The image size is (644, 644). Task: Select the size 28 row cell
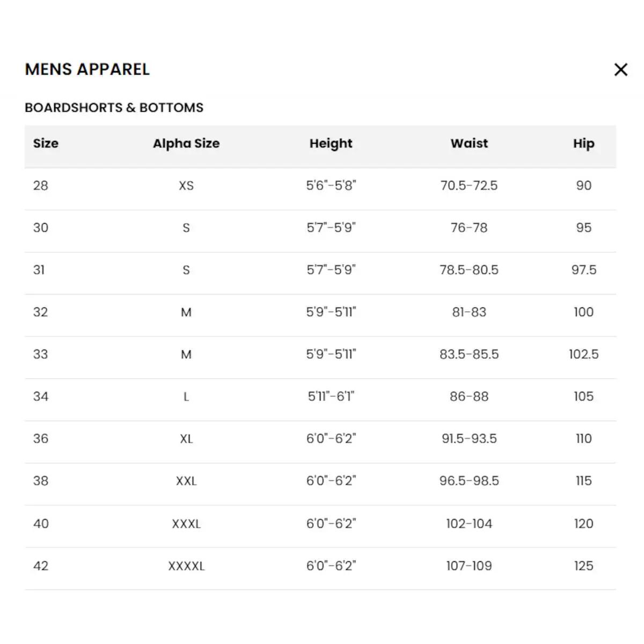tap(41, 186)
